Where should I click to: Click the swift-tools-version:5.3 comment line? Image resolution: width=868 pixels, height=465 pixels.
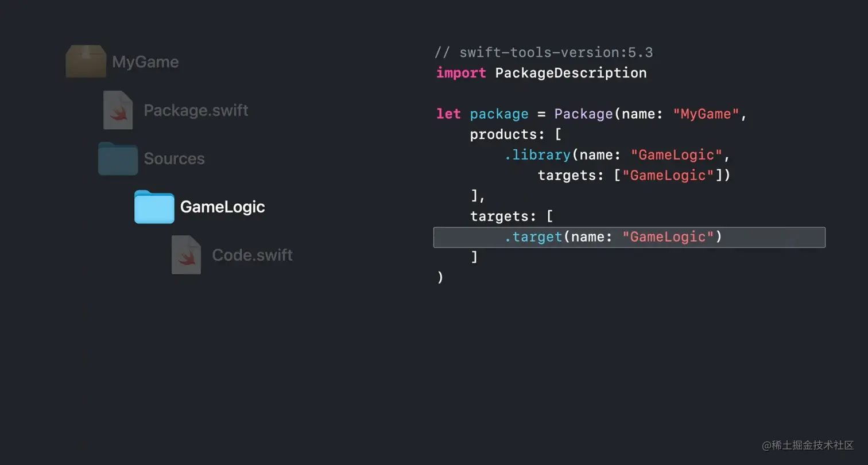(544, 53)
